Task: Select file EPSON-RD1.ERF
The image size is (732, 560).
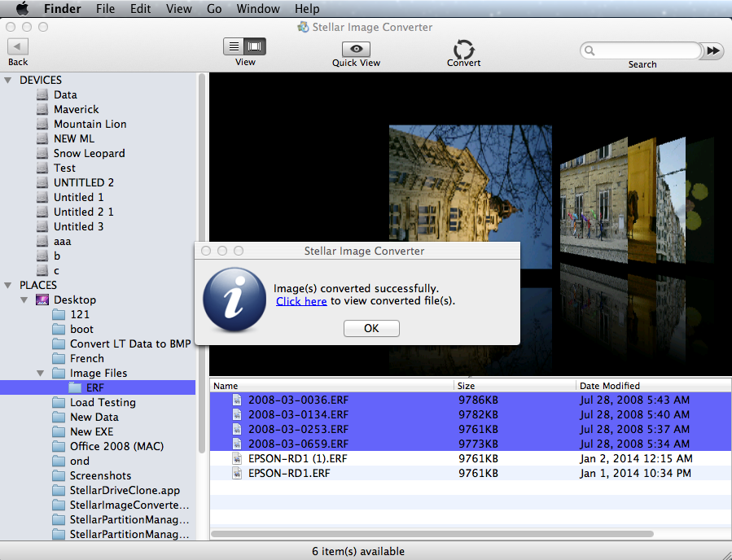Action: click(471, 473)
